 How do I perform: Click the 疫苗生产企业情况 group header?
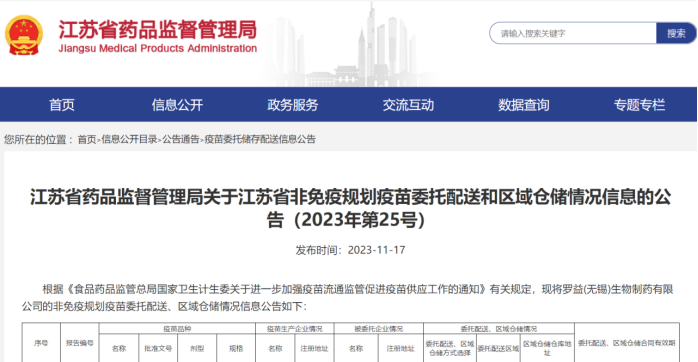[295, 329]
